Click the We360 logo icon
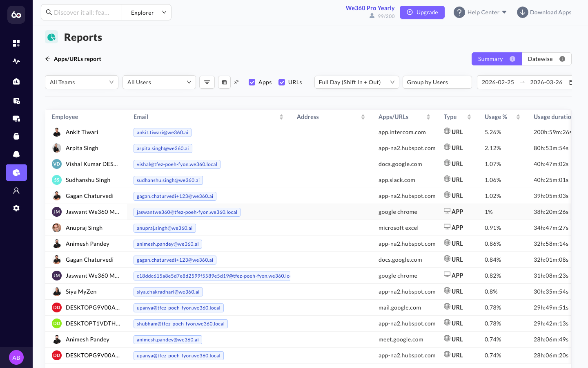588x368 pixels. click(x=16, y=15)
